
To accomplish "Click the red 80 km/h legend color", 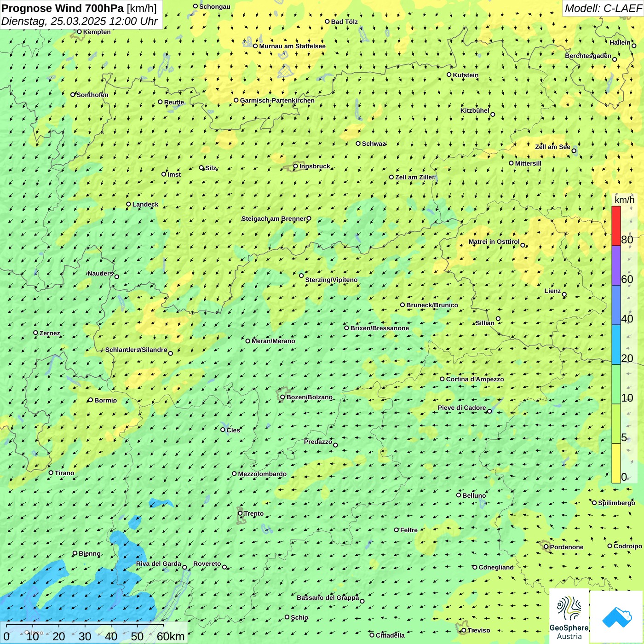I will click(x=616, y=226).
